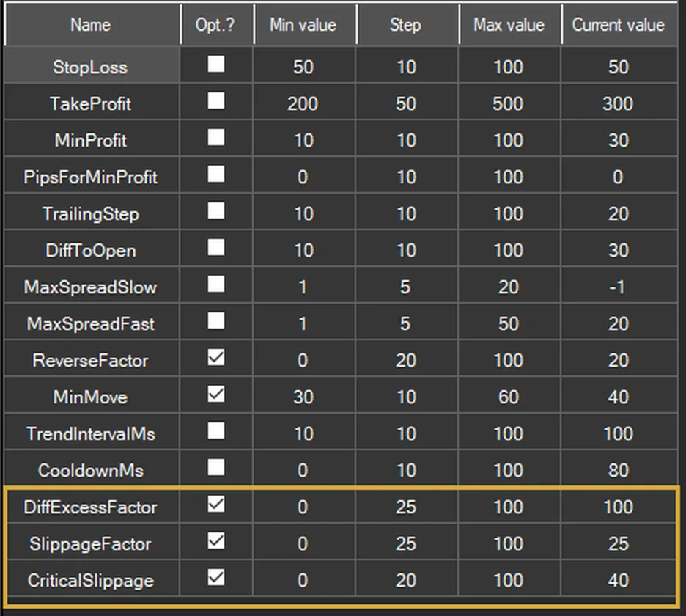Edit StopLoss Min value 50
Screen dimensions: 686x616
(304, 65)
